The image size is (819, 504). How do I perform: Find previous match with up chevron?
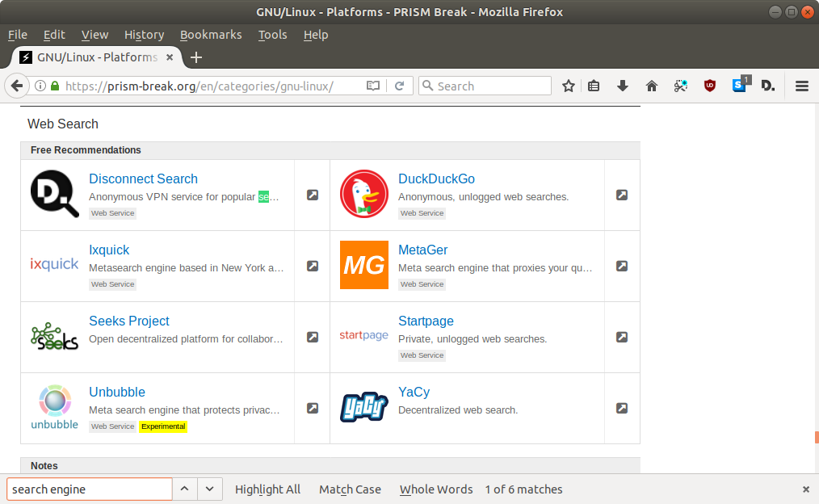click(184, 489)
